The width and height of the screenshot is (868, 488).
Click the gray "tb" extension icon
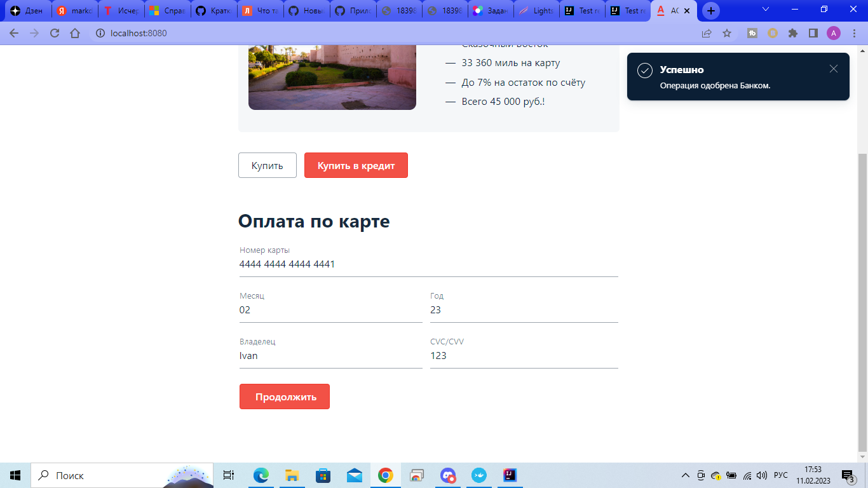(751, 32)
